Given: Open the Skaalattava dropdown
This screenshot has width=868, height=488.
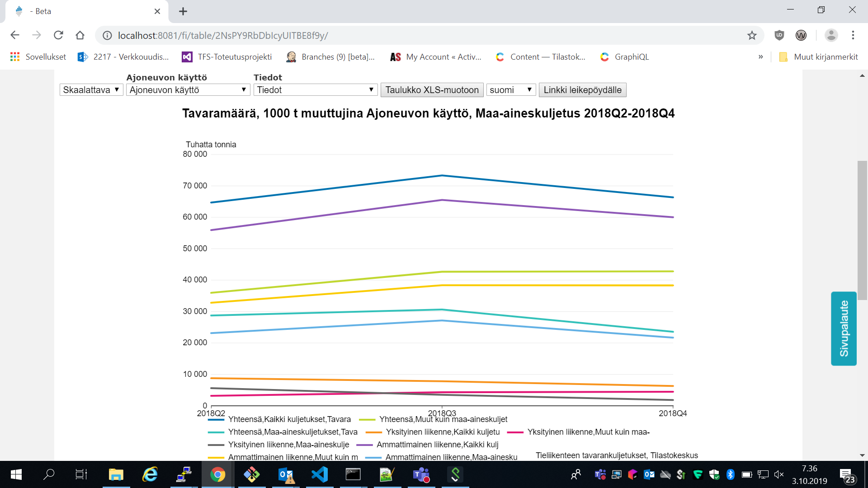Looking at the screenshot, I should (91, 90).
